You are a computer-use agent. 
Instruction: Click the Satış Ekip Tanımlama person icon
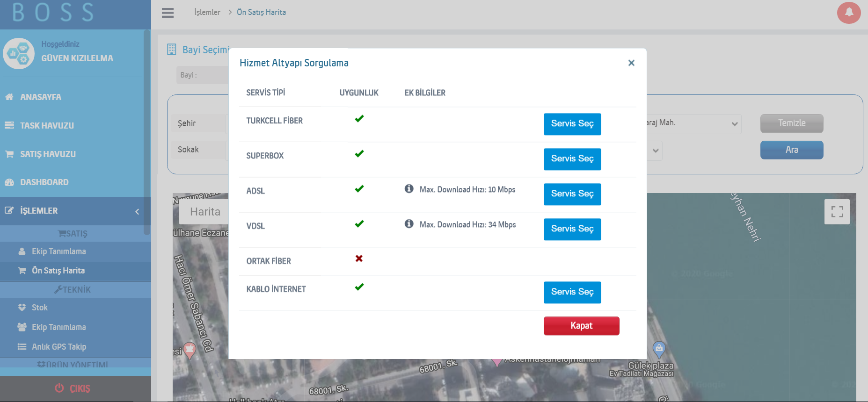(22, 251)
